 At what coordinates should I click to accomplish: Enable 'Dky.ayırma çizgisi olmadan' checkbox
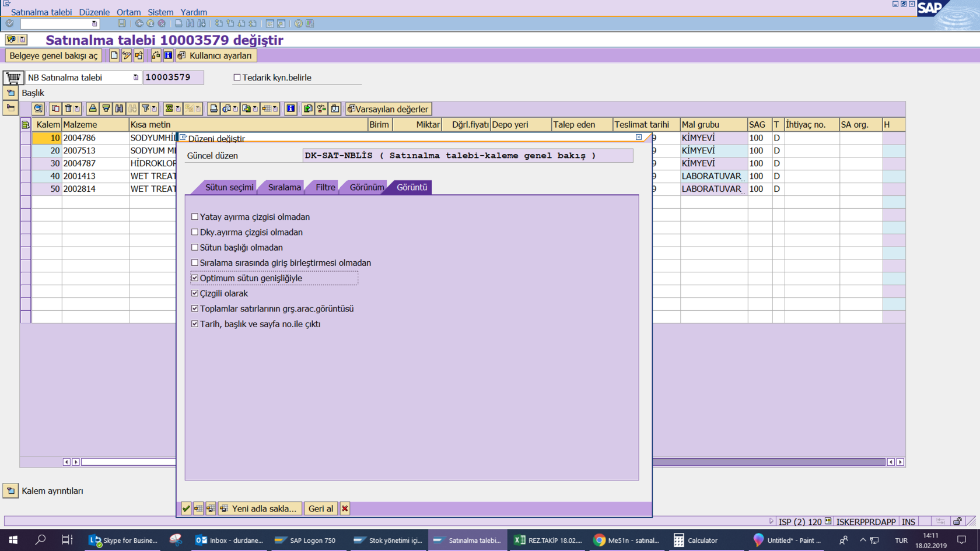195,232
